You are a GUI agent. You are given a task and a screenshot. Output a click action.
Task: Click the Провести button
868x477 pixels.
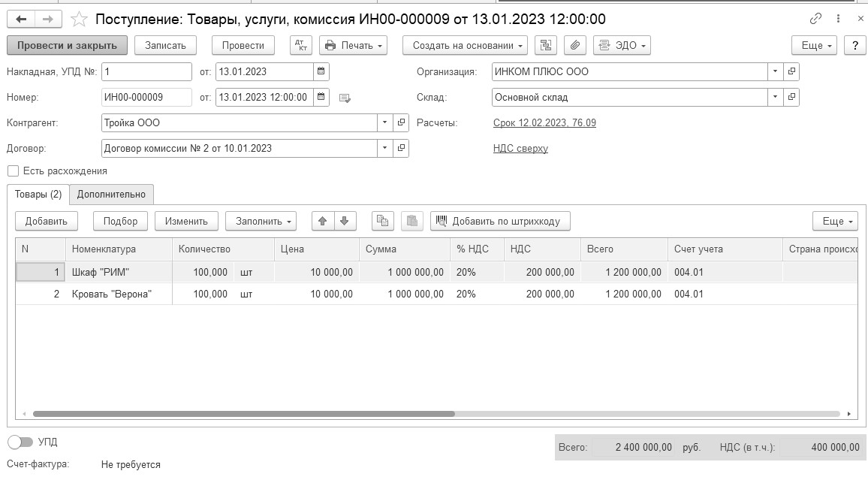243,45
